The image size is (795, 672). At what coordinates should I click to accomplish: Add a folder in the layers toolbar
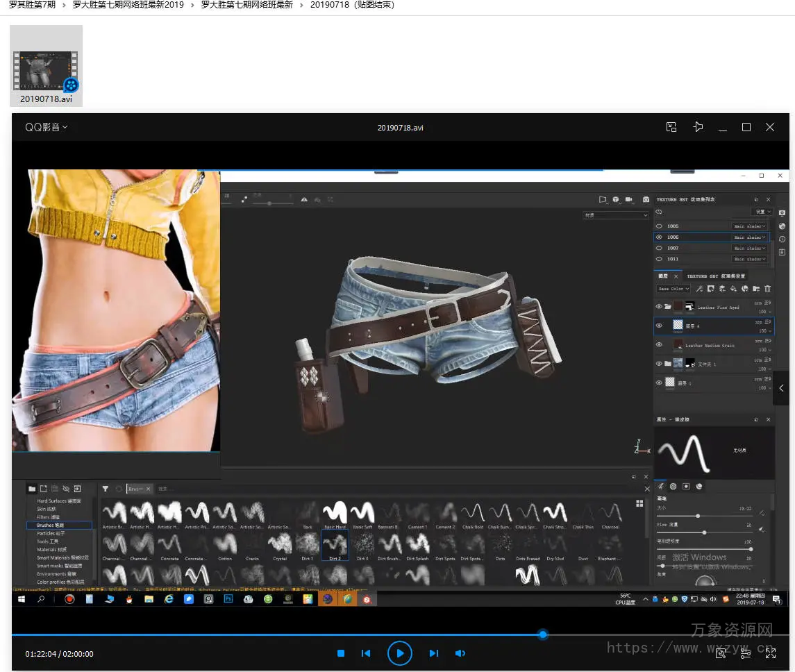755,289
